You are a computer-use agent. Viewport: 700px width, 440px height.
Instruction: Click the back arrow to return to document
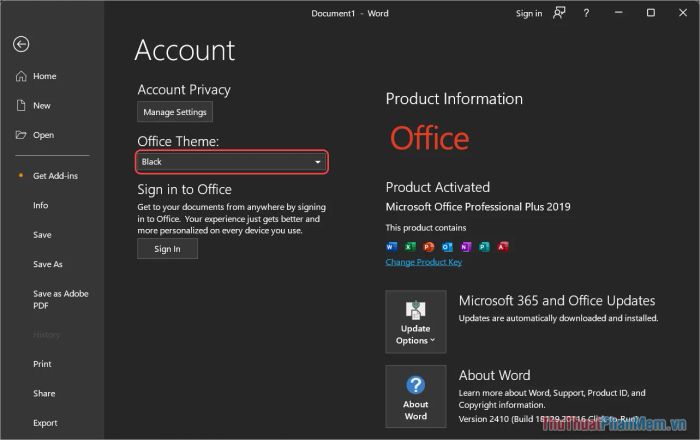21,44
